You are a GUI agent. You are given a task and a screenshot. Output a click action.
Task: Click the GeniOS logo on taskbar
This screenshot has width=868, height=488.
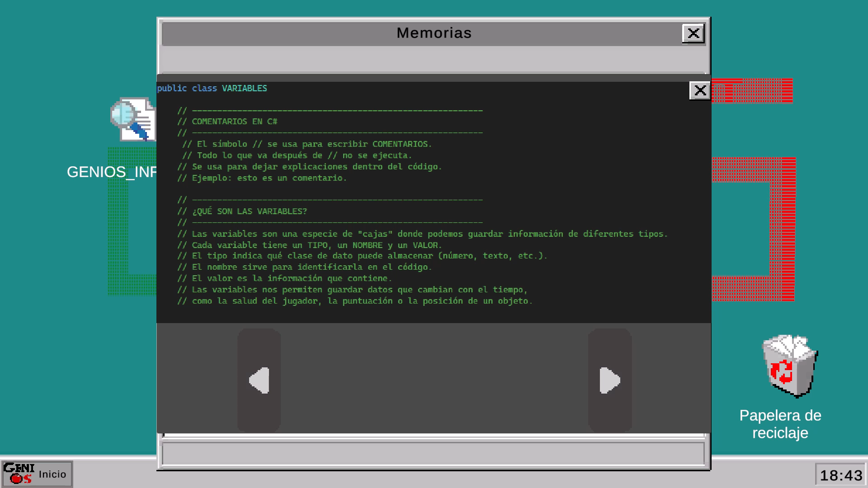[x=19, y=474]
